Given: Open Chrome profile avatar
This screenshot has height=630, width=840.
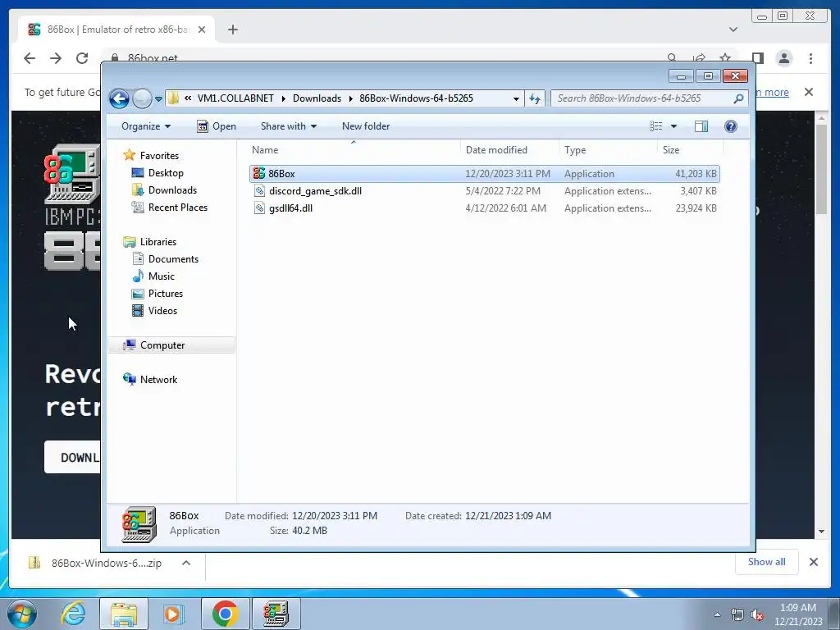Looking at the screenshot, I should click(x=783, y=58).
